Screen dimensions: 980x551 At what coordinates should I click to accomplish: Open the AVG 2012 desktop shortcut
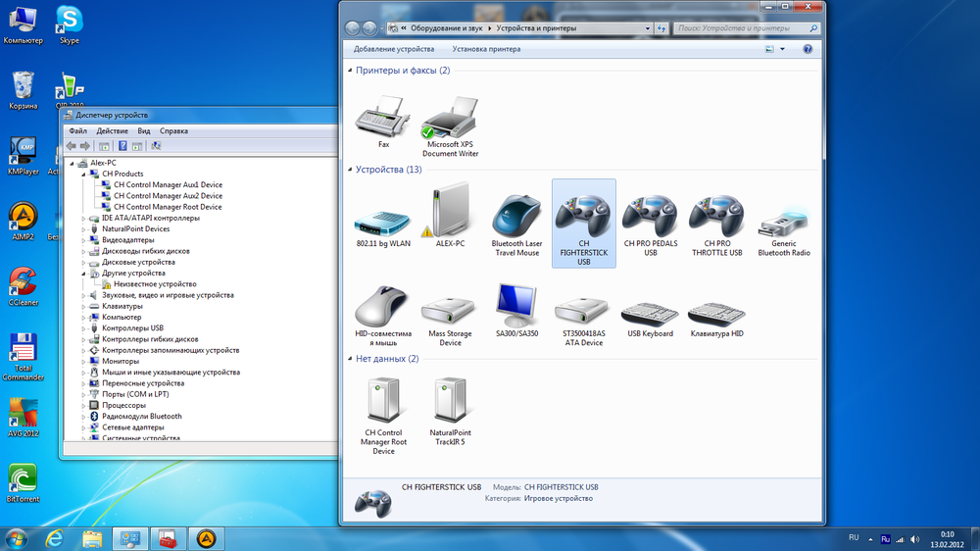(24, 417)
